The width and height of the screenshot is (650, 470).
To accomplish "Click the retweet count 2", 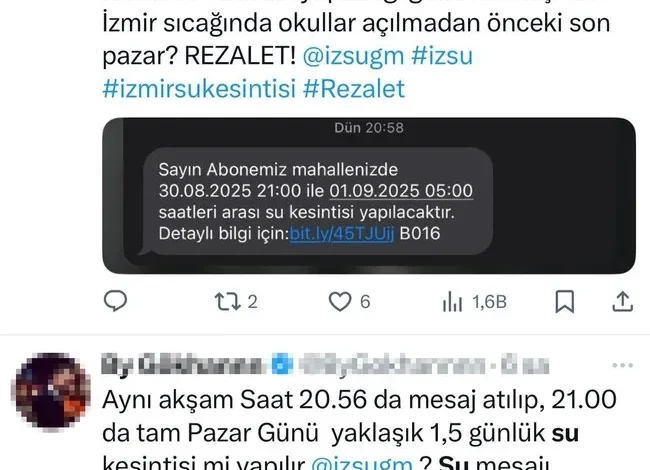I will [x=252, y=302].
